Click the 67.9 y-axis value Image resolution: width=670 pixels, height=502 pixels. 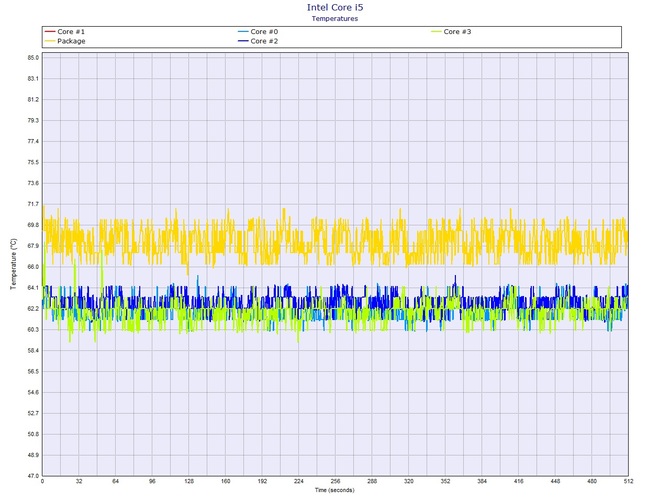pos(33,246)
